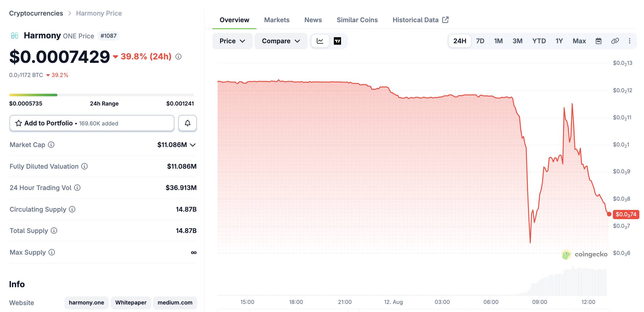Copy the chart link icon
The image size is (644, 312).
615,41
